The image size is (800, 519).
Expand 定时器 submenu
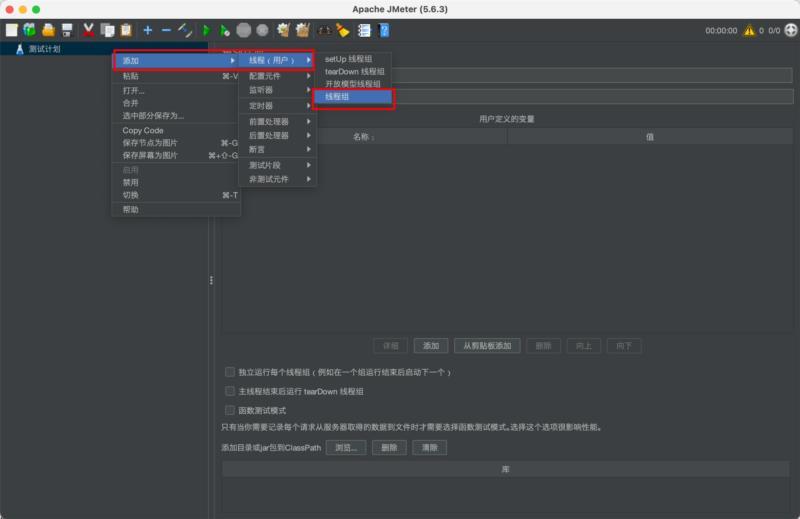click(278, 106)
